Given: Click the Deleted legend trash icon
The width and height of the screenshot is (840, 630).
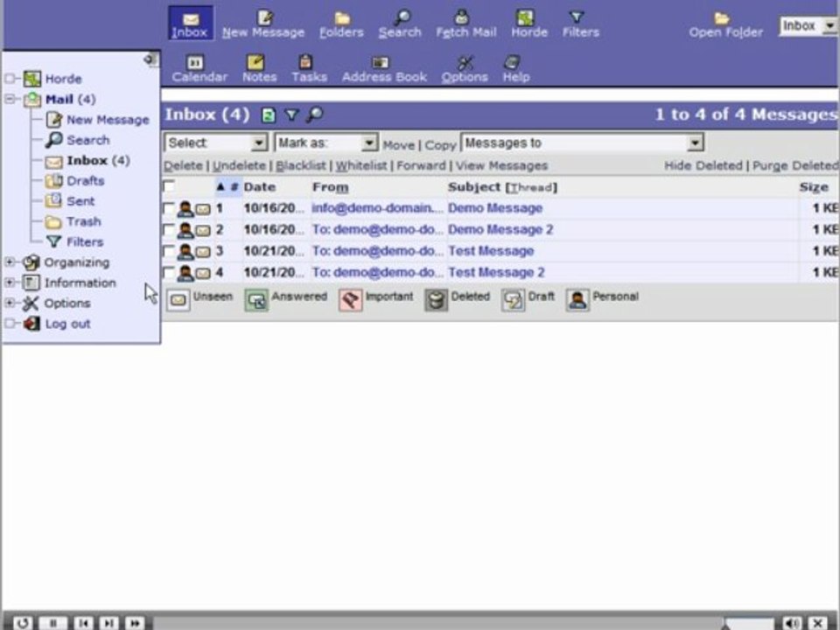Looking at the screenshot, I should 436,300.
